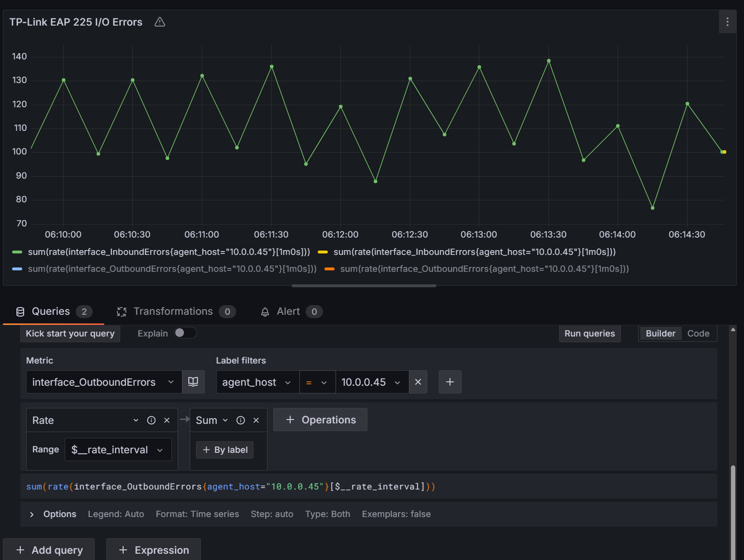
Task: Open the $__rate_interval range dropdown
Action: click(x=118, y=450)
